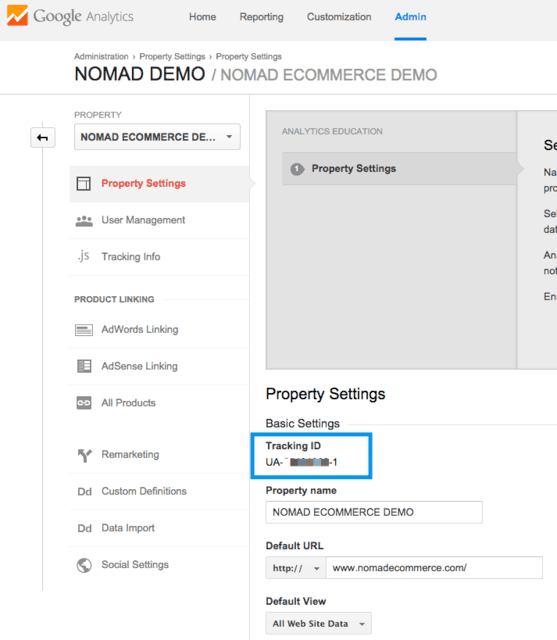Open the http:// protocol dropdown
This screenshot has height=640, width=557.
click(296, 568)
